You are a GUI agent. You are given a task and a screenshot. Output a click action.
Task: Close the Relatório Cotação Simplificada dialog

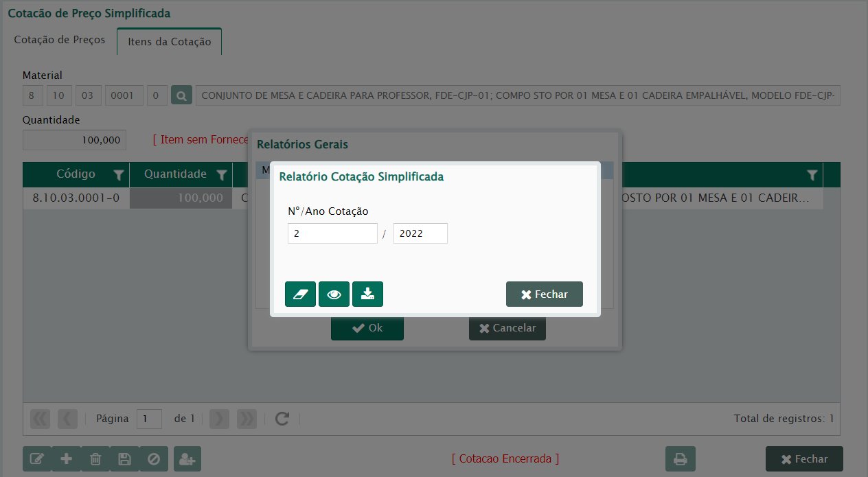[x=544, y=294]
